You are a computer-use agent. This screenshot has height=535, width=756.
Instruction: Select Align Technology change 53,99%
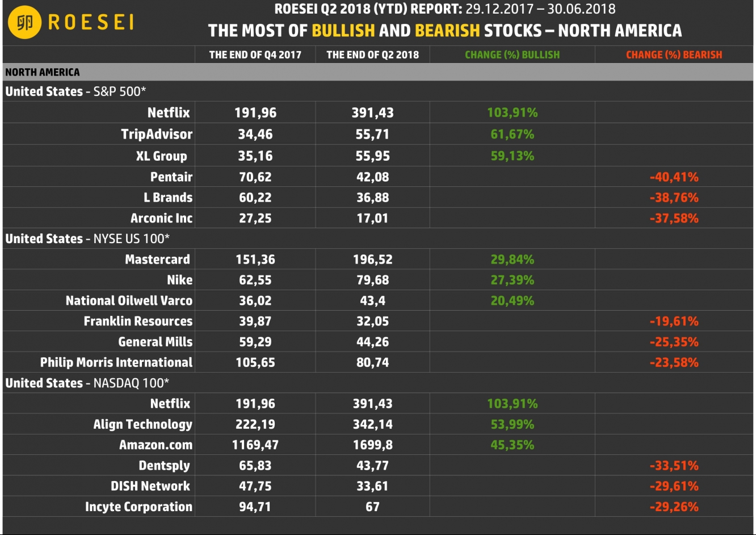point(513,424)
